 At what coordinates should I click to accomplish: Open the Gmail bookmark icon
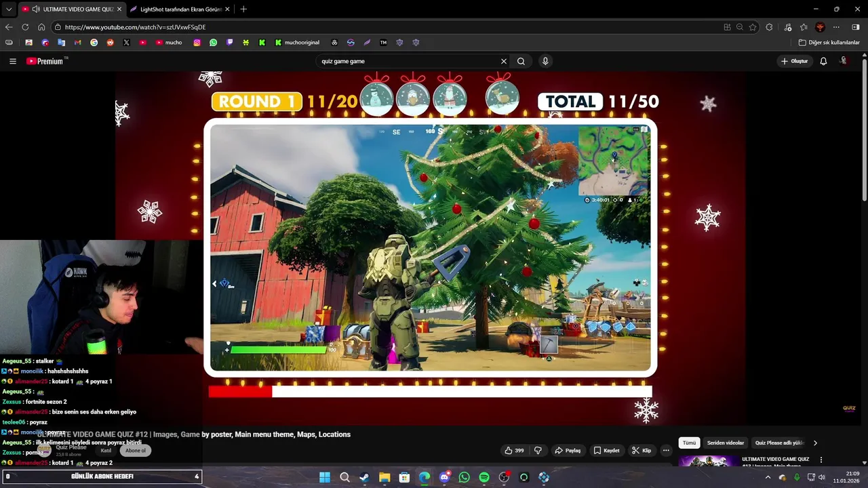77,42
